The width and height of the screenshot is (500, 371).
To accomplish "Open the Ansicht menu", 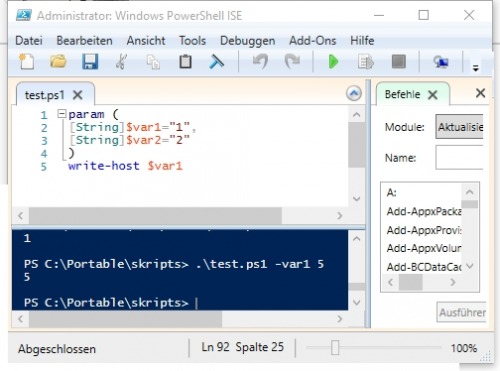I will tap(146, 41).
